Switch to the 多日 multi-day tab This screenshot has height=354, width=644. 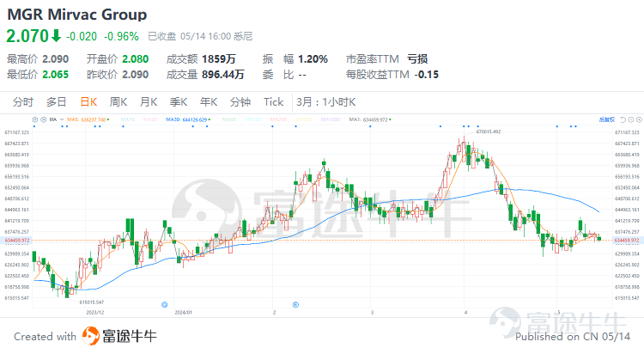tap(57, 102)
